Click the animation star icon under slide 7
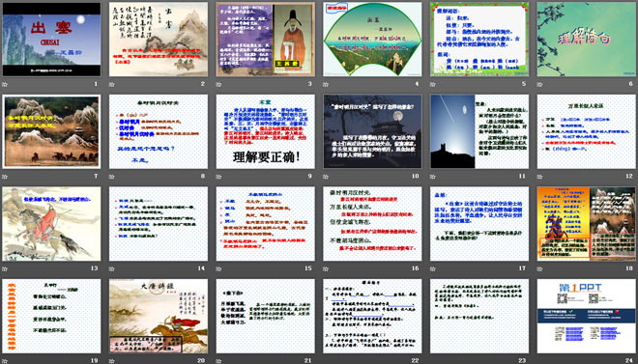This screenshot has width=638, height=364. (x=5, y=177)
